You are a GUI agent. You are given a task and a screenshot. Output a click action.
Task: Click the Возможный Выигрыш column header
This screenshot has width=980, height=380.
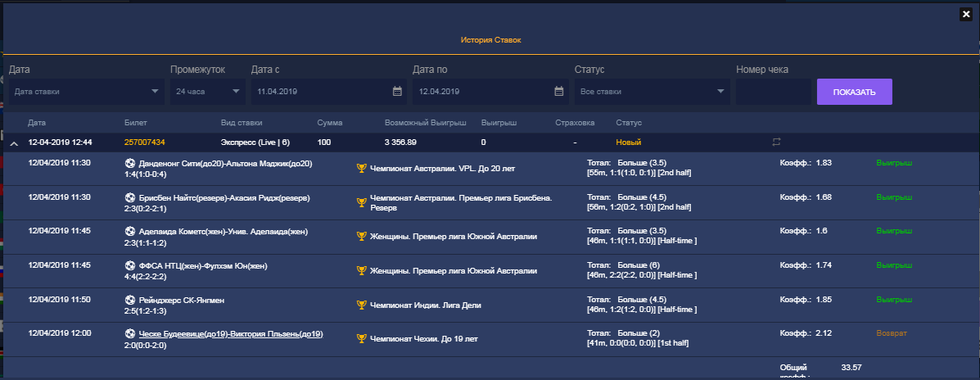click(425, 123)
